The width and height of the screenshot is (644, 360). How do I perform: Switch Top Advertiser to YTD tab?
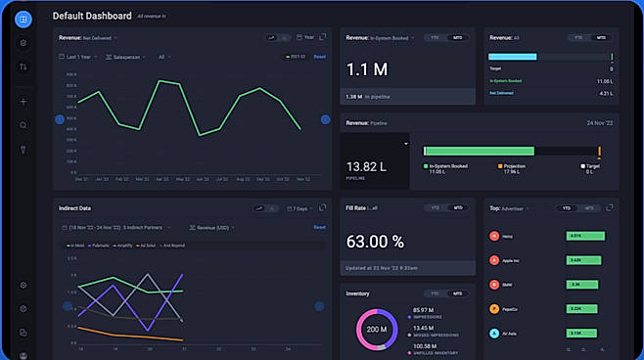[567, 208]
